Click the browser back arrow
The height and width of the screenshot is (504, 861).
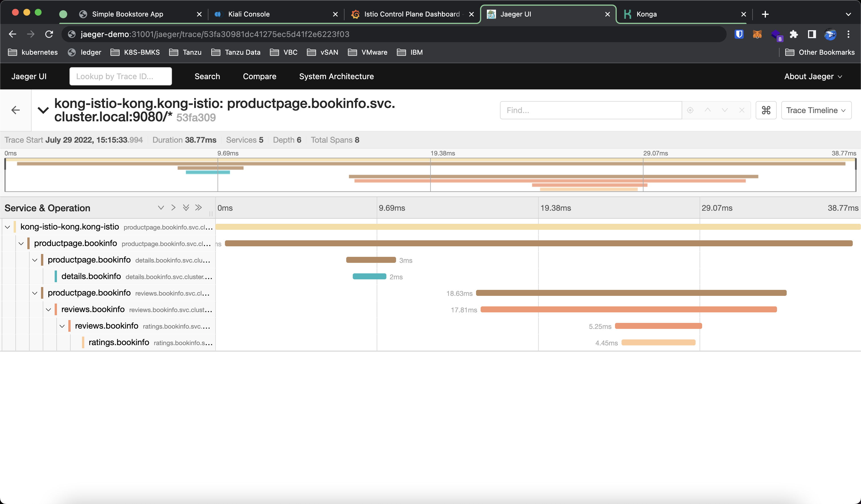[x=12, y=34]
